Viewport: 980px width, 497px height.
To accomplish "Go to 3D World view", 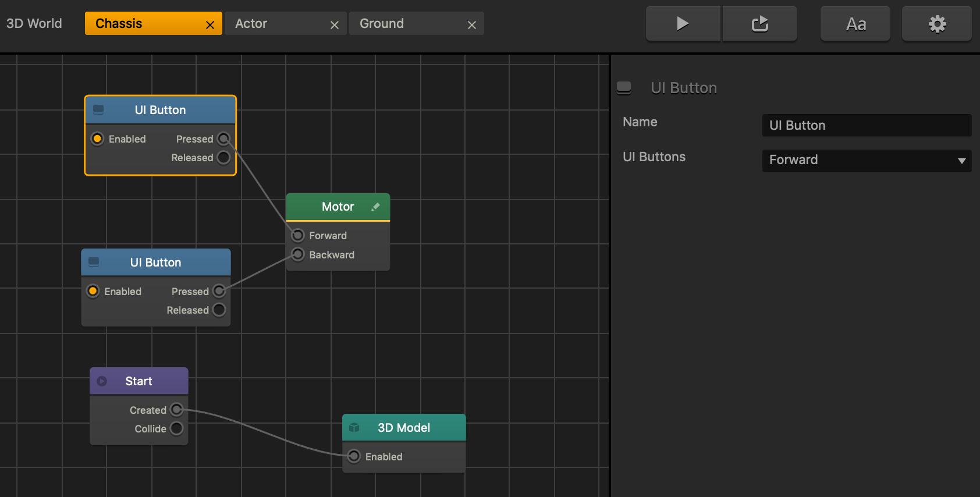I will point(34,24).
